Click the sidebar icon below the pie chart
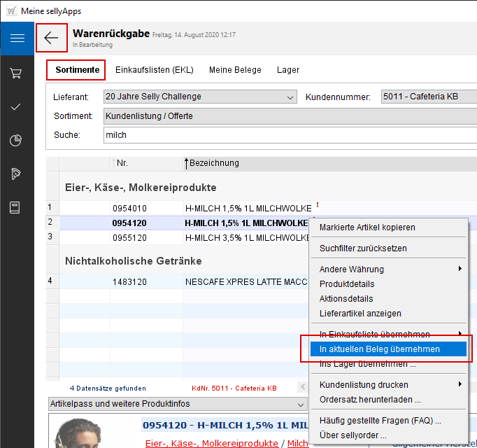Image resolution: width=477 pixels, height=448 pixels. 16,174
